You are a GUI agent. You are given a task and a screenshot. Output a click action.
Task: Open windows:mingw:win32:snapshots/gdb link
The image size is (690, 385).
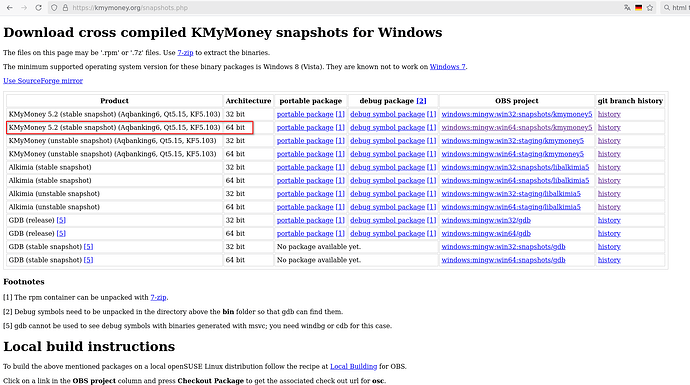tap(503, 246)
